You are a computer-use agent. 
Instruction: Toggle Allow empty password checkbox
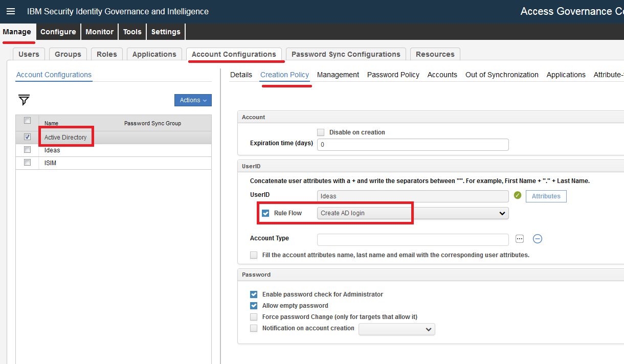pos(254,306)
